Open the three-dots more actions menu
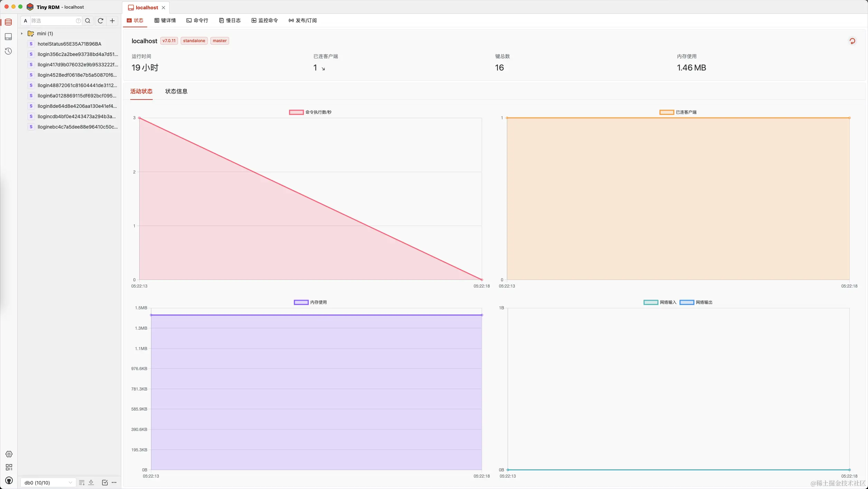Screen dimensions: 868x489 coord(114,482)
